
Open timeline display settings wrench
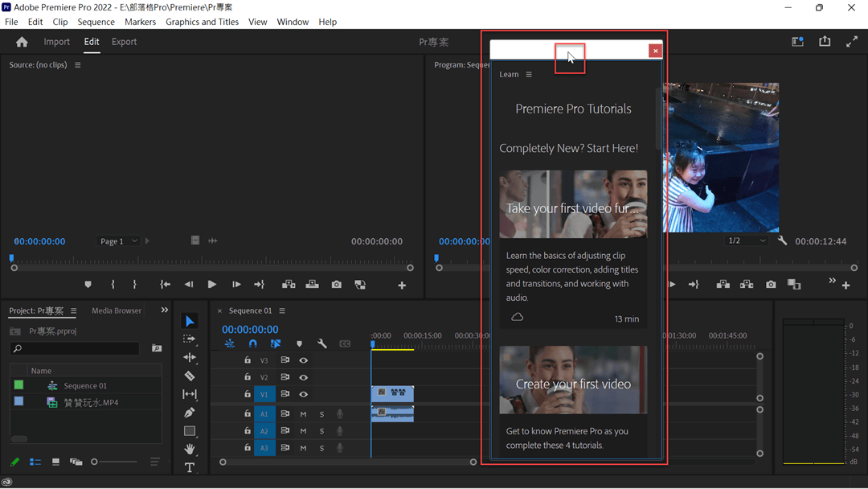(321, 344)
